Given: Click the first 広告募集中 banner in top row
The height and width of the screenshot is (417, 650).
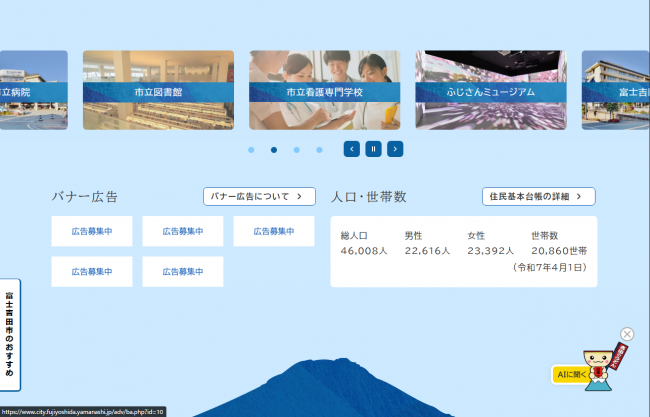Looking at the screenshot, I should point(92,231).
